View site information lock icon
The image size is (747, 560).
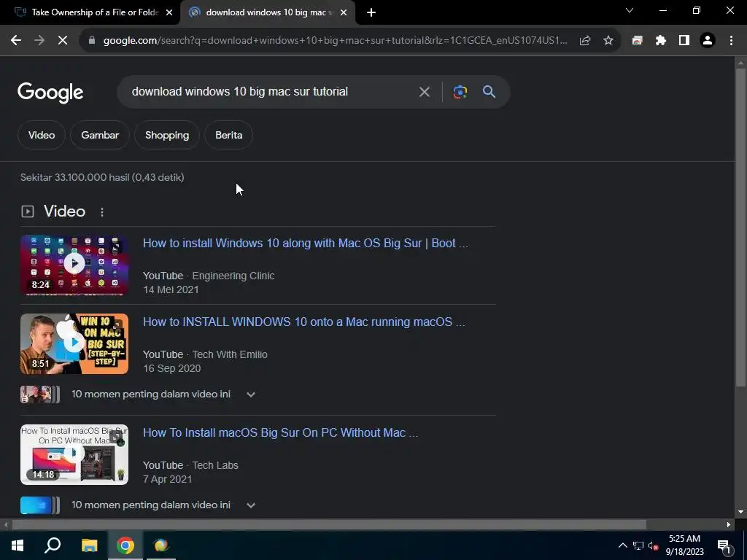[92, 41]
